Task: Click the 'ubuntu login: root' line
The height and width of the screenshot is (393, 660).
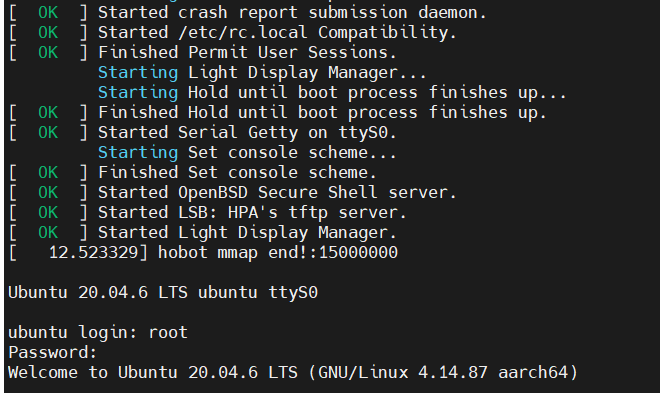Action: pyautogui.click(x=98, y=332)
